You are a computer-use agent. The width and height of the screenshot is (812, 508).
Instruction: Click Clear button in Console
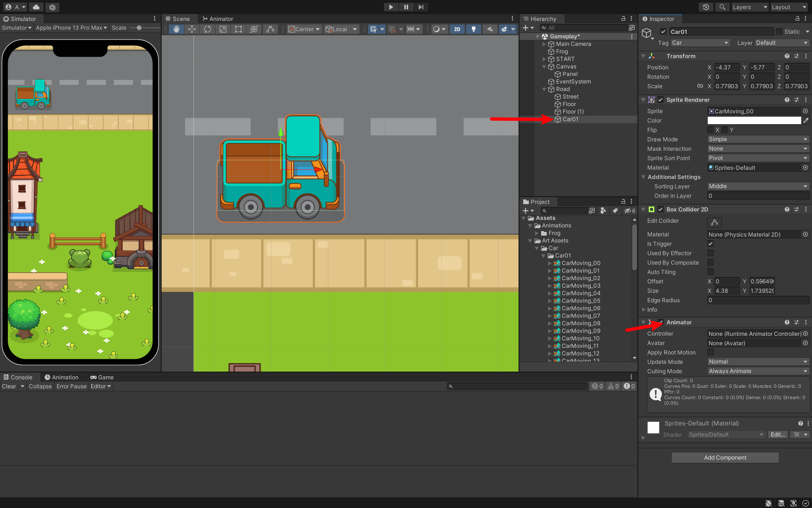point(9,386)
